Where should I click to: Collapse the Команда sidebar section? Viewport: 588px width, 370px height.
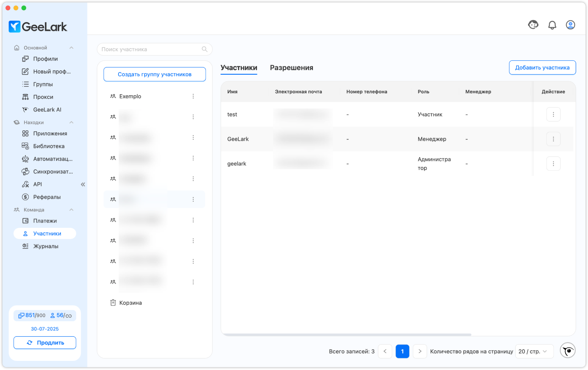point(71,210)
